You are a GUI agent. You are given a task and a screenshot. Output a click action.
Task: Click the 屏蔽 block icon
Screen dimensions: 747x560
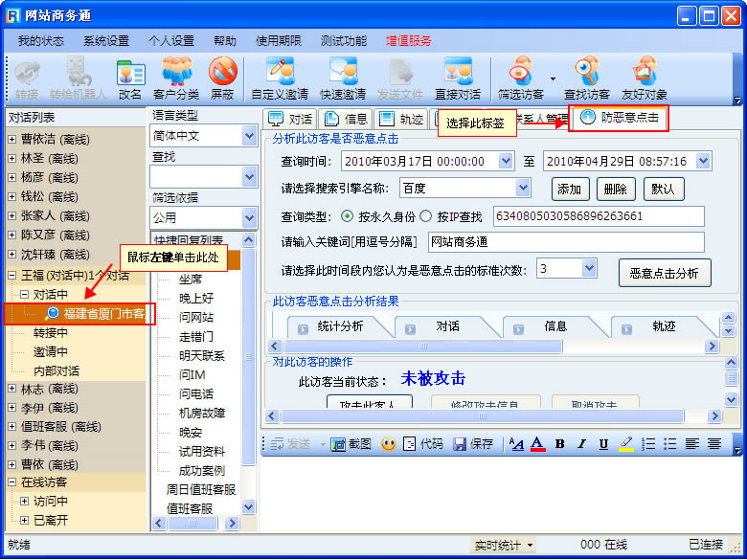tap(222, 78)
